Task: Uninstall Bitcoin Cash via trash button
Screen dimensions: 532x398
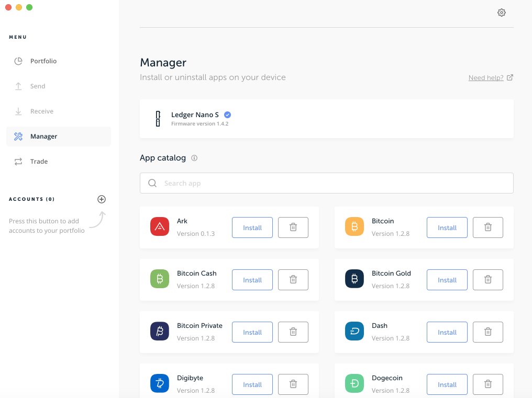Action: [x=293, y=280]
